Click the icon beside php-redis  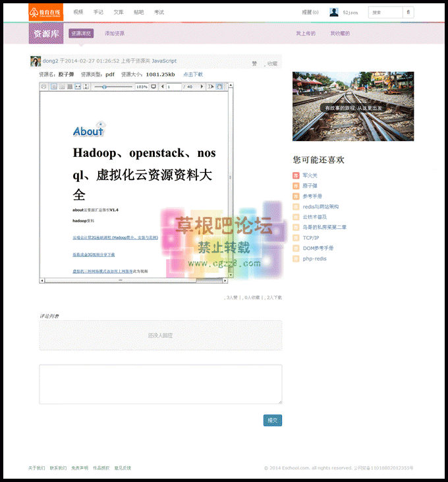point(296,258)
